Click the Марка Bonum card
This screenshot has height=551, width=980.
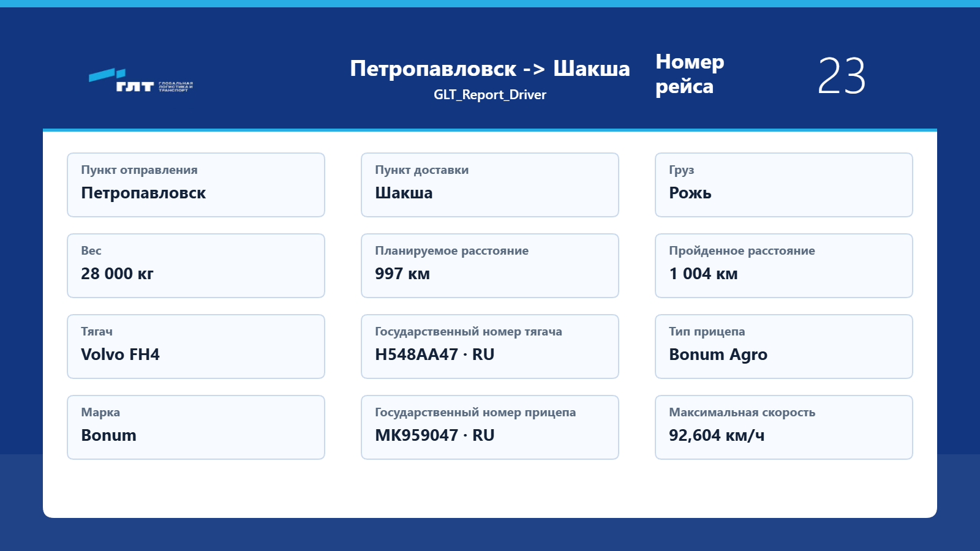196,427
